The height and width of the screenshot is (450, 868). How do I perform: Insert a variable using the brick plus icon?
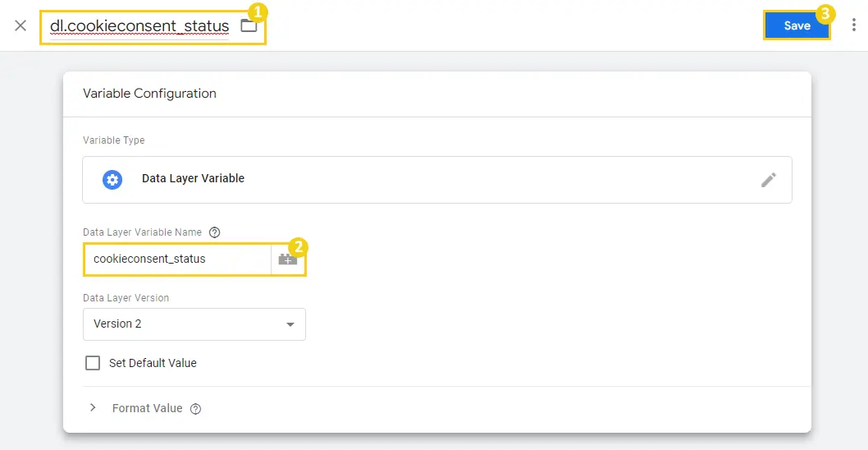(x=288, y=259)
